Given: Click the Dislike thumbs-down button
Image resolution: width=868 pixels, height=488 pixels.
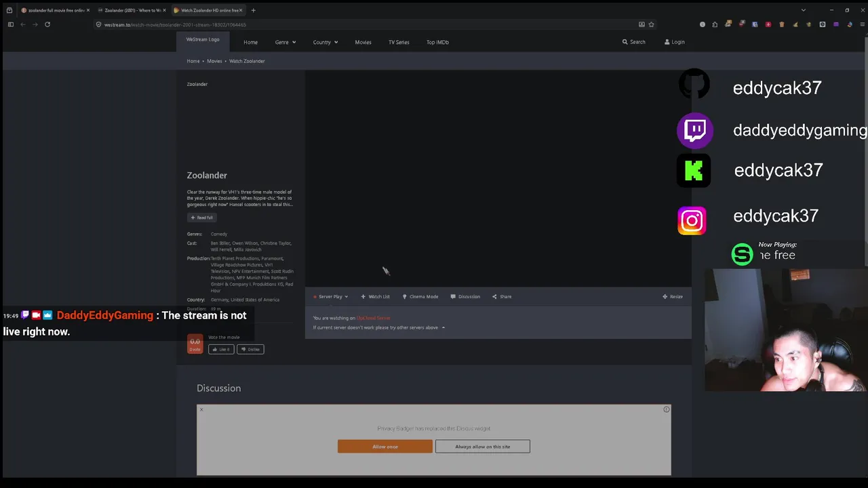Looking at the screenshot, I should point(250,349).
